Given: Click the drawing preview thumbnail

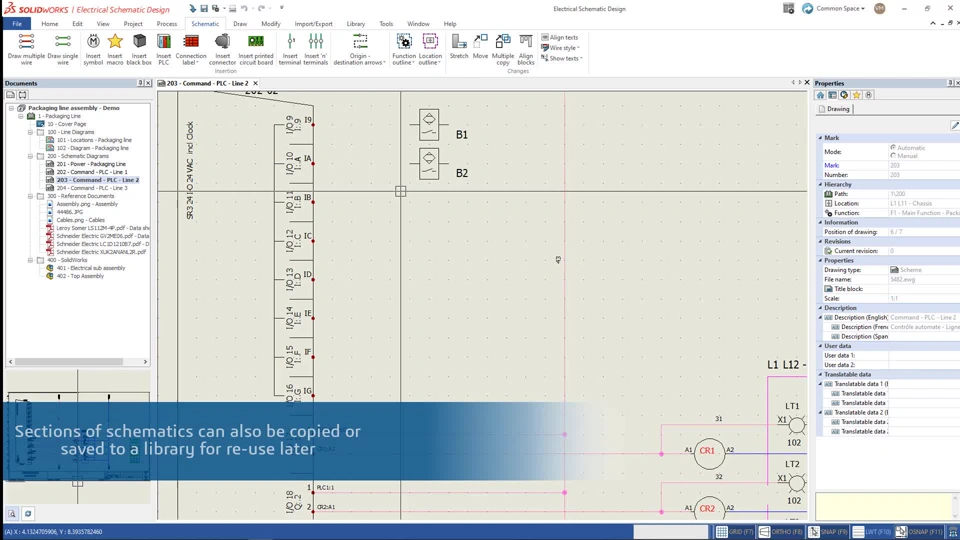Looking at the screenshot, I should pos(78,436).
